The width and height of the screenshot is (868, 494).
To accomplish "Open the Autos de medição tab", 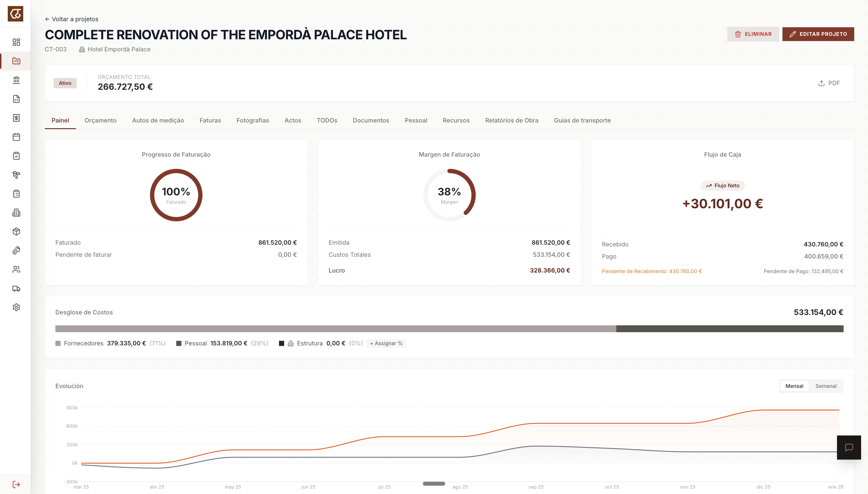I will point(158,120).
